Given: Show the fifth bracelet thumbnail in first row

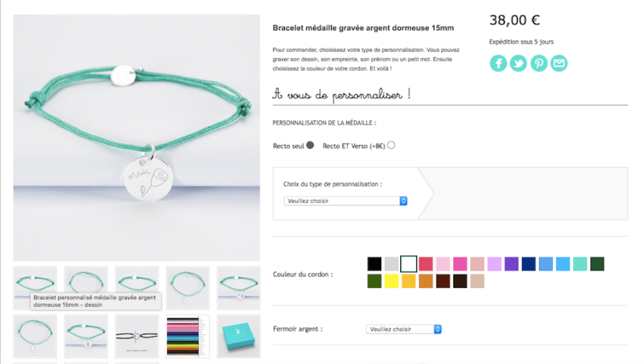Looking at the screenshot, I should (238, 288).
